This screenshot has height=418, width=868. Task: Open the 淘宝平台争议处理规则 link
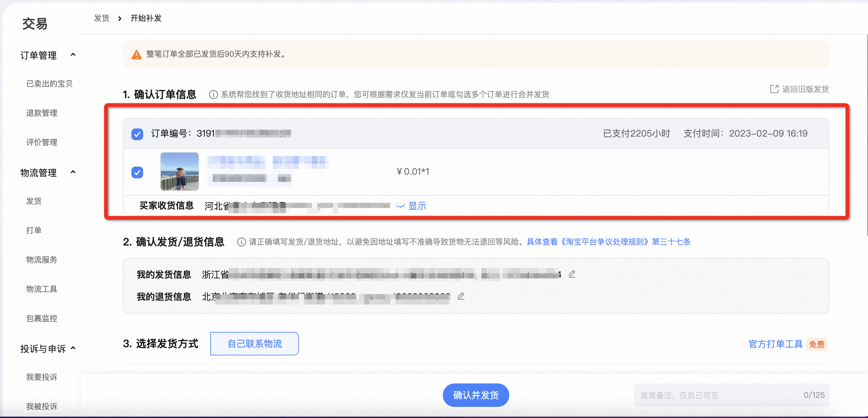point(608,242)
